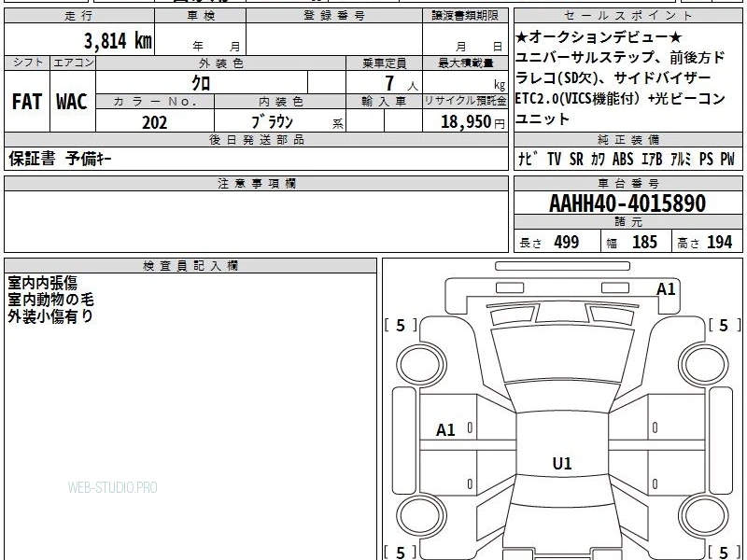Click 保証書 in later-shipped parts
The height and width of the screenshot is (560, 747).
point(32,159)
